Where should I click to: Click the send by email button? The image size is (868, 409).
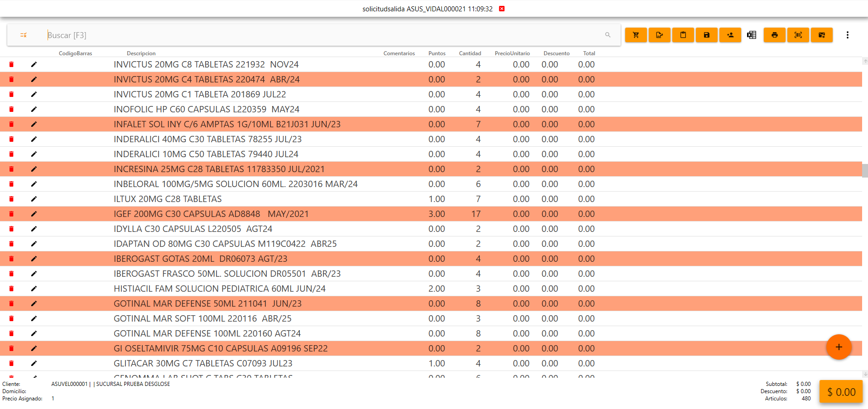821,35
